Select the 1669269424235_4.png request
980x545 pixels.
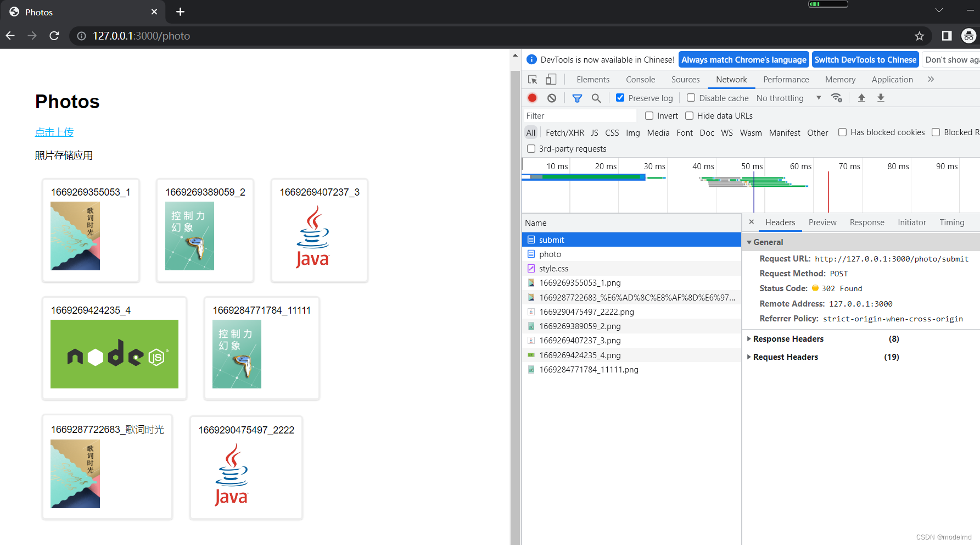click(x=631, y=355)
